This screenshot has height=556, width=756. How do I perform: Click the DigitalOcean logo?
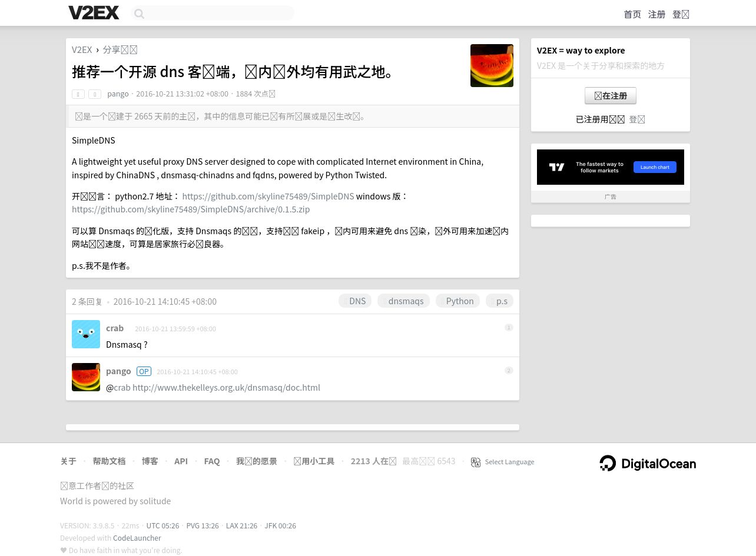click(648, 463)
